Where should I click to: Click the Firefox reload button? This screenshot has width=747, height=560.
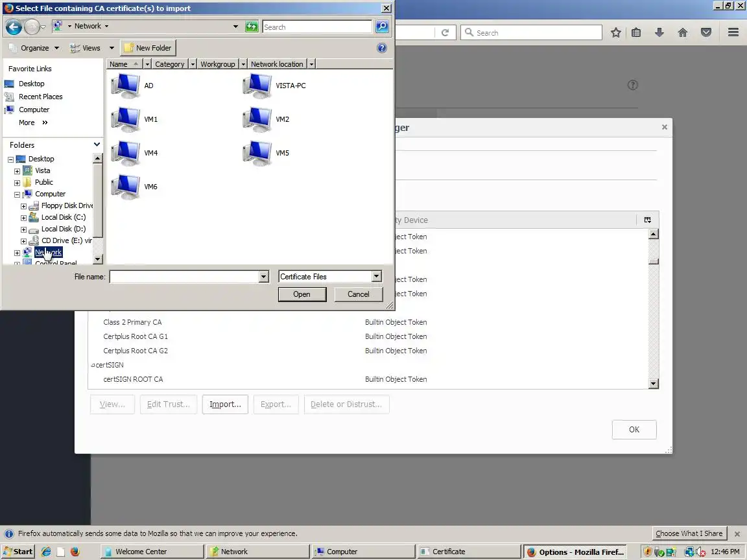(x=445, y=32)
